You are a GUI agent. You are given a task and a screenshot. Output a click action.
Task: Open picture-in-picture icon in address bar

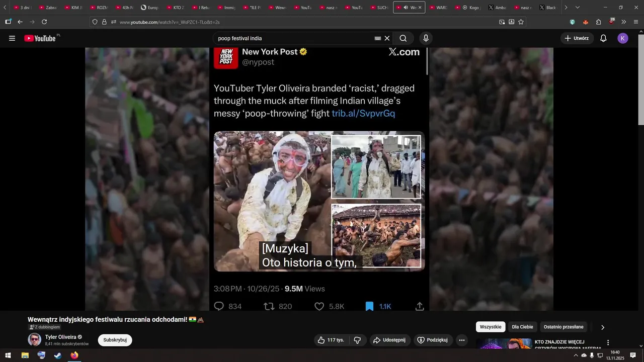point(502,22)
